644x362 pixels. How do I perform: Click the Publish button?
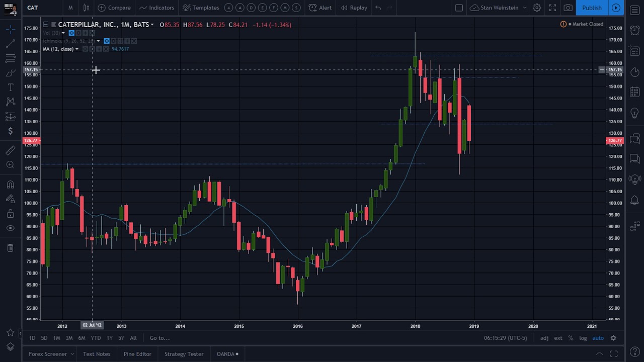point(592,8)
